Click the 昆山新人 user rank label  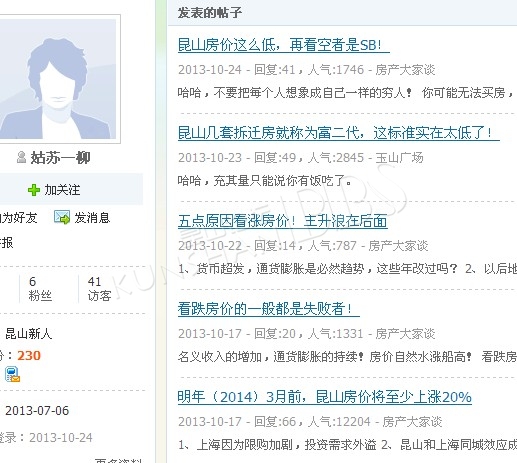pos(29,334)
